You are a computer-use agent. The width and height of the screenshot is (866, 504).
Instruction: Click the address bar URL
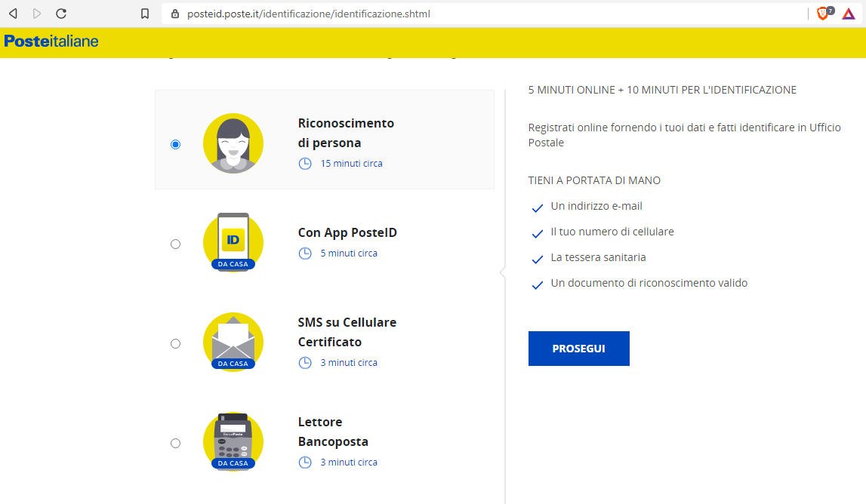pos(308,14)
